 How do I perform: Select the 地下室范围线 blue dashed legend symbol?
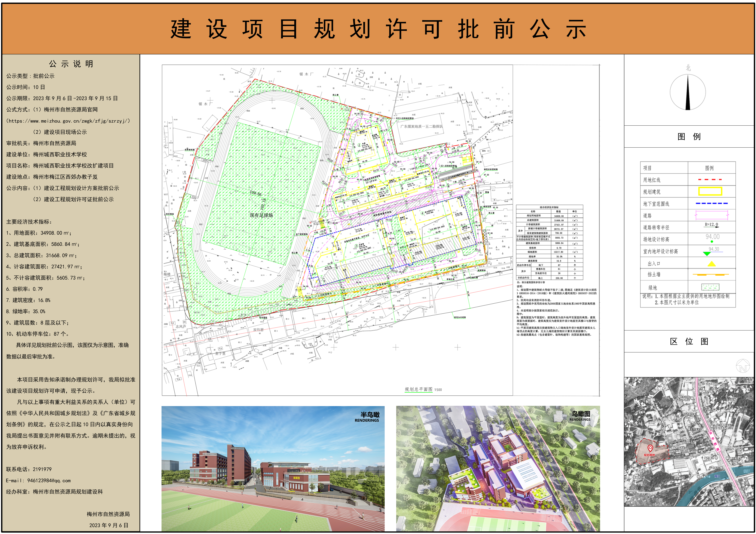[x=711, y=203]
